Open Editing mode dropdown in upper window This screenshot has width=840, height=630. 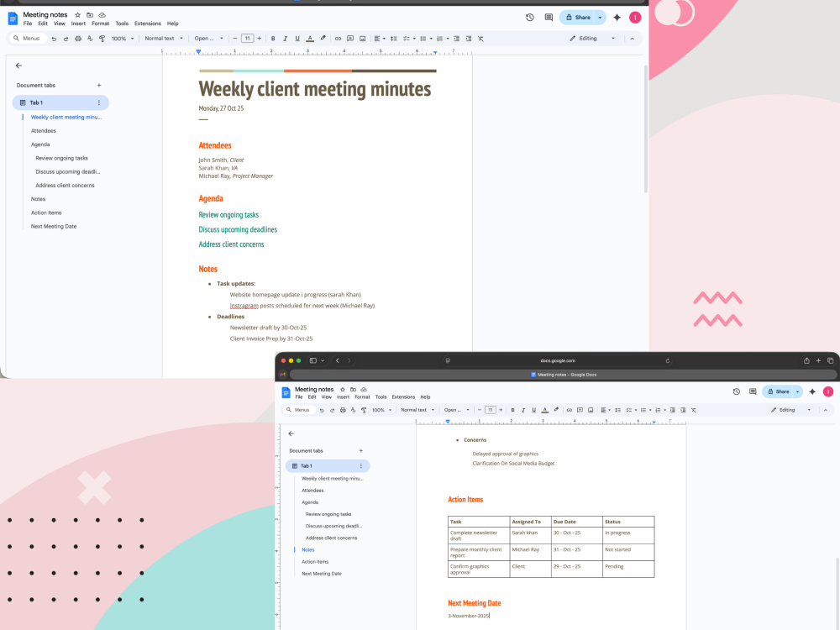coord(592,39)
